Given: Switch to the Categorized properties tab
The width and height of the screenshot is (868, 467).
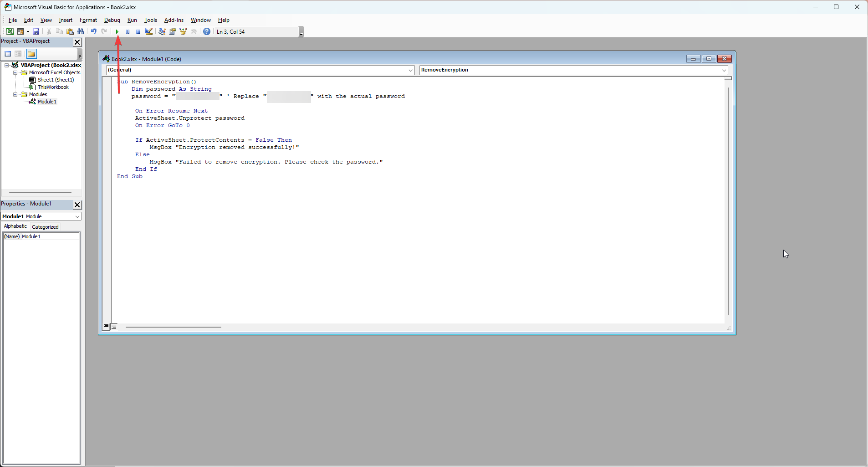Looking at the screenshot, I should [x=45, y=227].
